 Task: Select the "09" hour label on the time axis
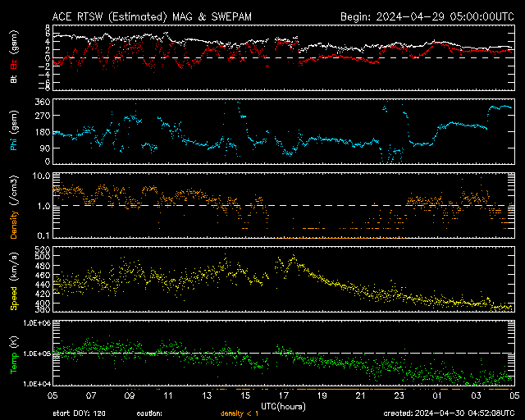(130, 396)
